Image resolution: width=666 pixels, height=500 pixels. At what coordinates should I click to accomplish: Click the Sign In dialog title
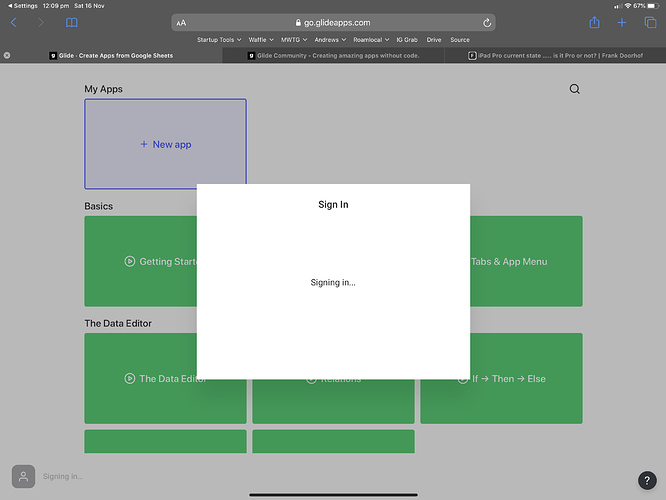333,204
